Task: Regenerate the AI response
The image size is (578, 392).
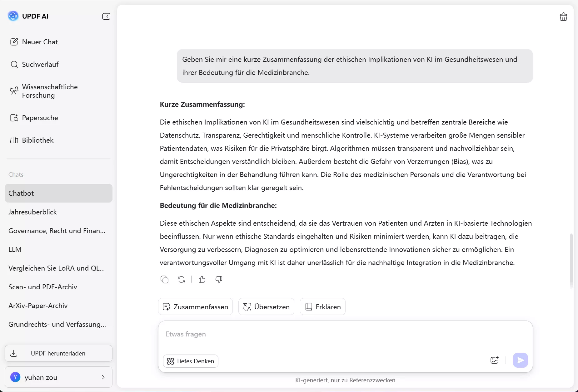Action: click(182, 279)
